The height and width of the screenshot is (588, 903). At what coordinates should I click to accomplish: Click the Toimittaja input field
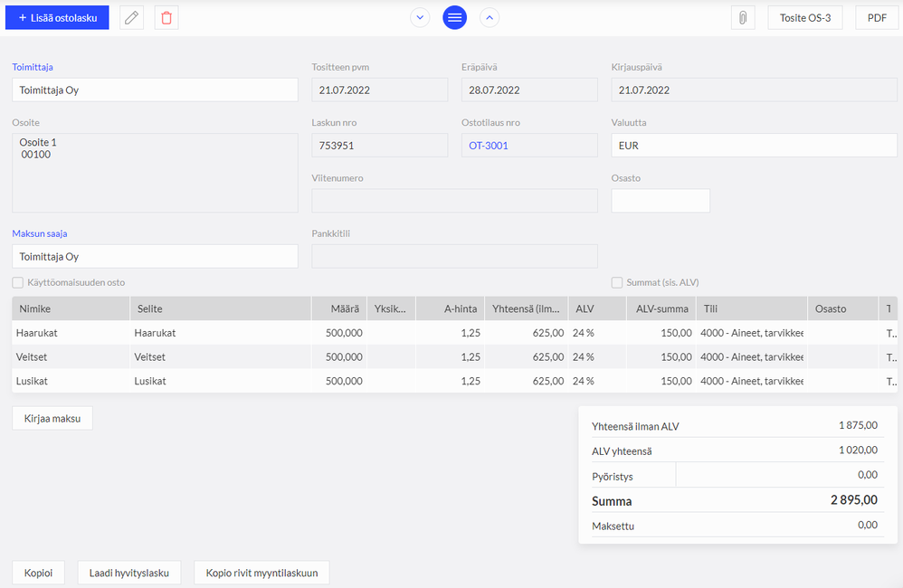pos(155,90)
